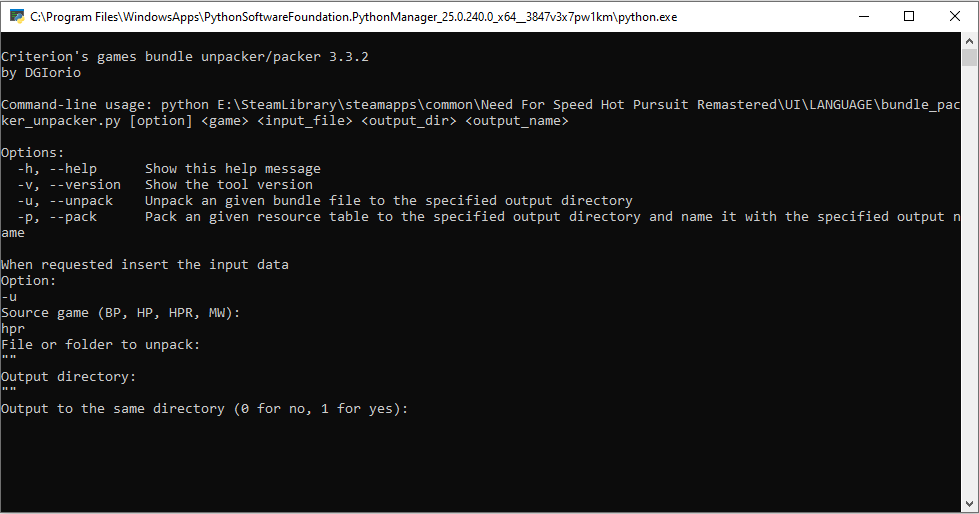Click the scrollbar down arrow
This screenshot has width=979, height=514.
point(969,505)
